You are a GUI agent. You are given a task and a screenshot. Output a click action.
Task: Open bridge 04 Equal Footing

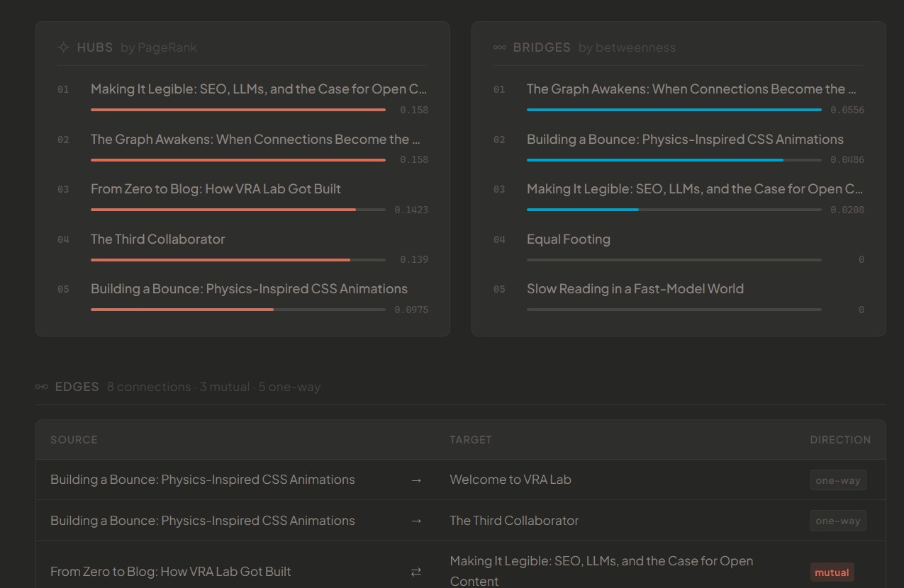click(x=569, y=239)
